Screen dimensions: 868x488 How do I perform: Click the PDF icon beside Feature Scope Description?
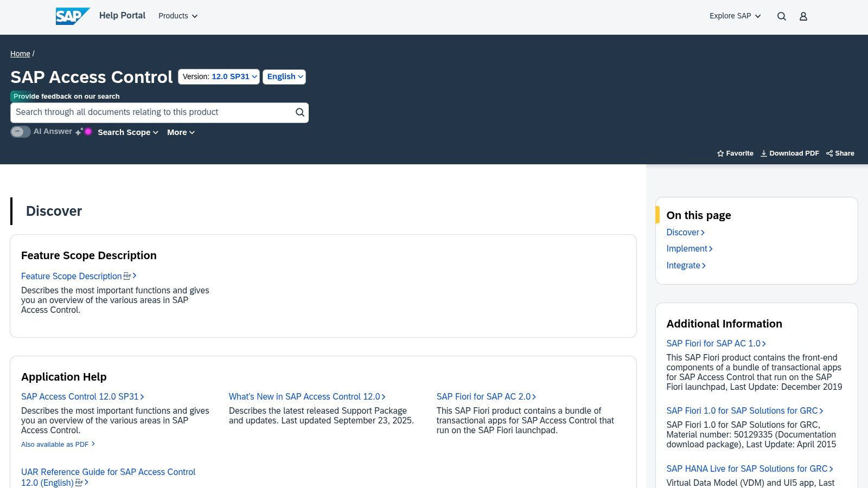pos(127,276)
